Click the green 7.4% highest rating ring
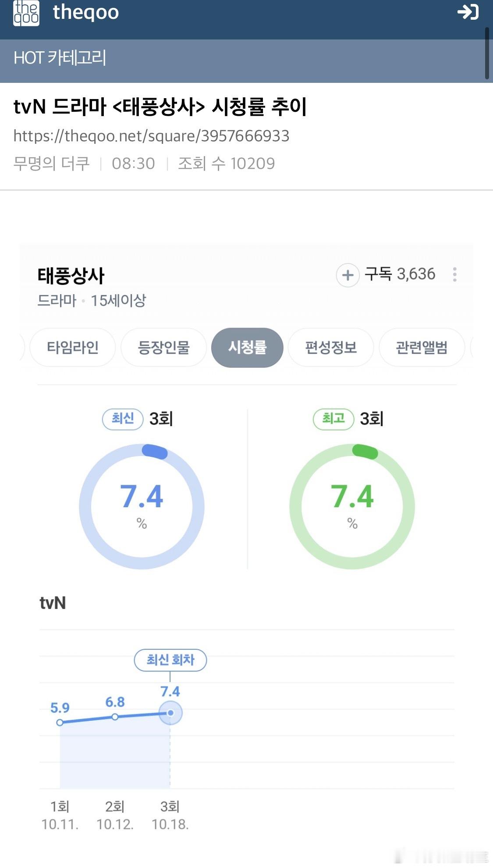Image resolution: width=493 pixels, height=868 pixels. (352, 506)
